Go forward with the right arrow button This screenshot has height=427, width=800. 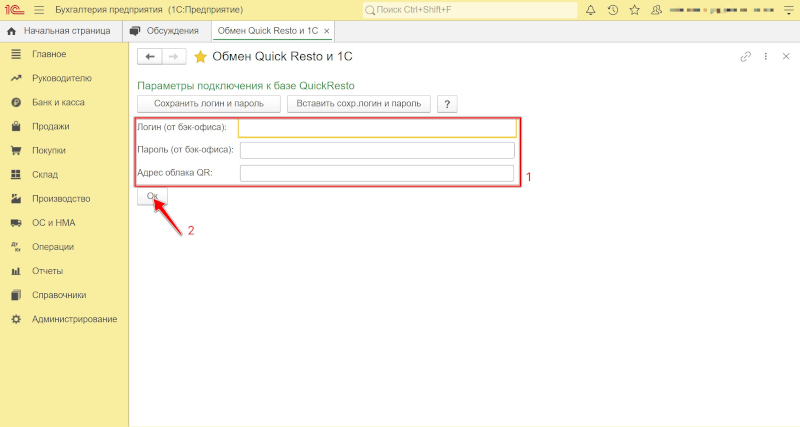point(173,57)
